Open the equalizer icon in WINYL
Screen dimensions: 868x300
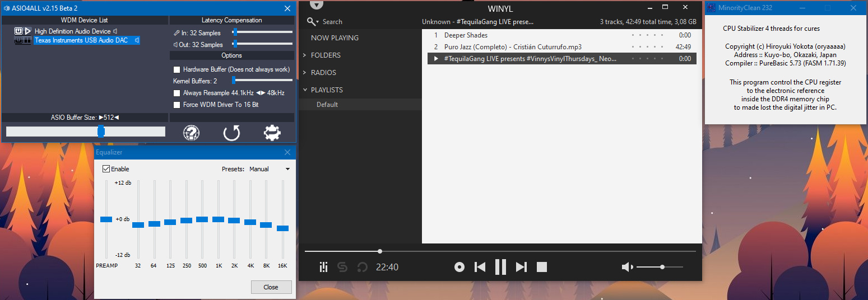pyautogui.click(x=323, y=268)
